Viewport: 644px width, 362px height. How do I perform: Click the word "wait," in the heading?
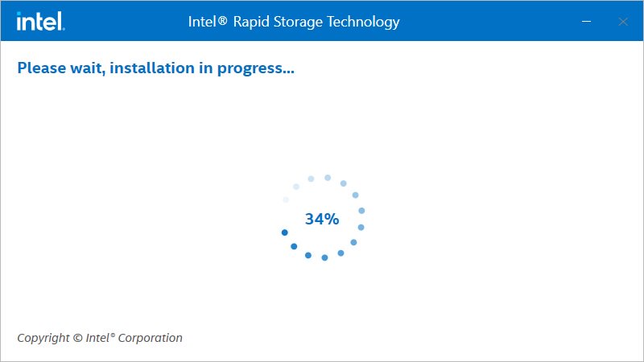[x=86, y=68]
